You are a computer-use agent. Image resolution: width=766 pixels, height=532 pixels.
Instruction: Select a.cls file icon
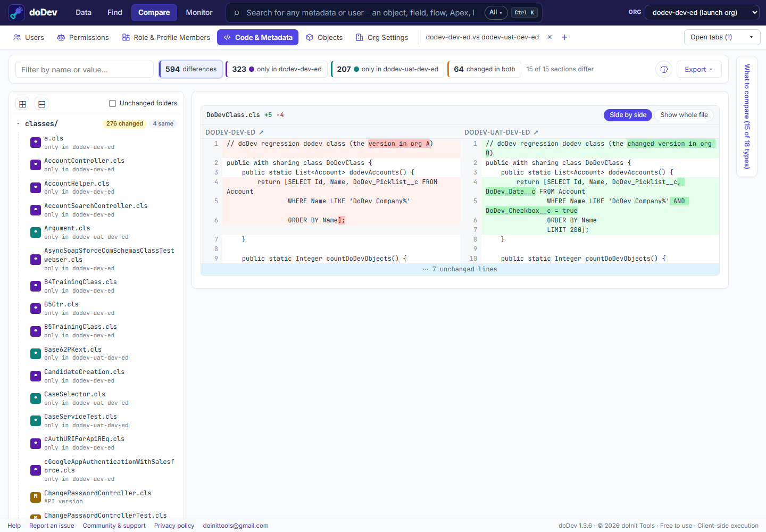pyautogui.click(x=36, y=143)
